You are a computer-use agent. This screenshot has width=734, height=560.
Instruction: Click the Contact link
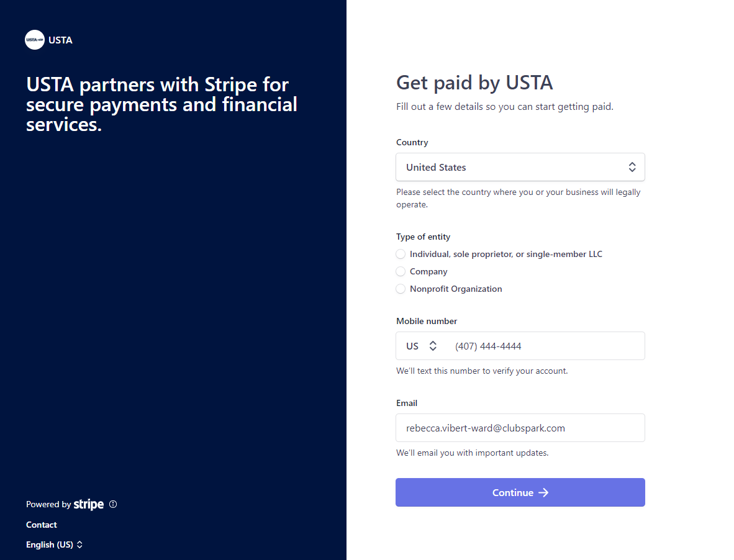click(41, 525)
